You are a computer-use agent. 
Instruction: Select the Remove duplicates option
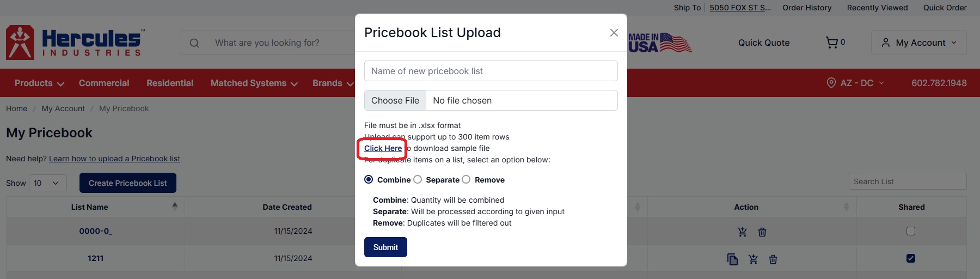tap(466, 179)
